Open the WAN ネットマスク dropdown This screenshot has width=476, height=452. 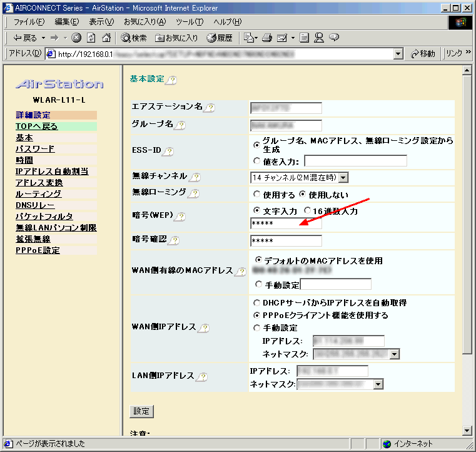click(394, 354)
